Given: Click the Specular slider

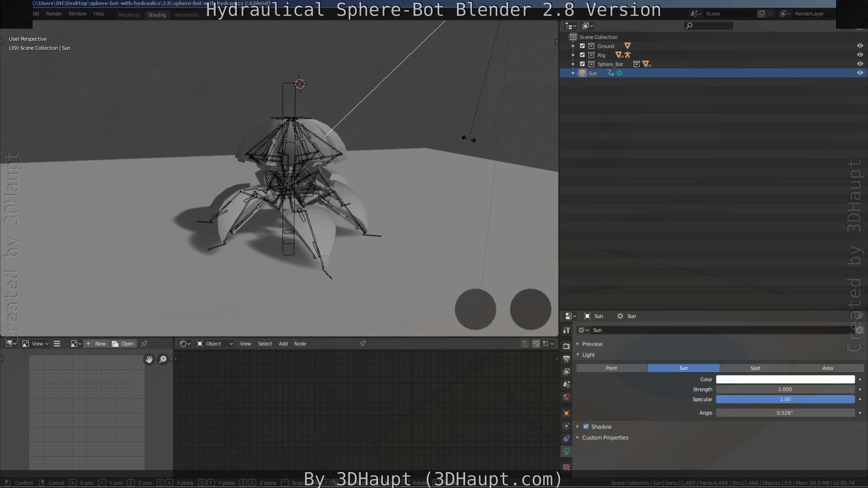Looking at the screenshot, I should [x=785, y=399].
